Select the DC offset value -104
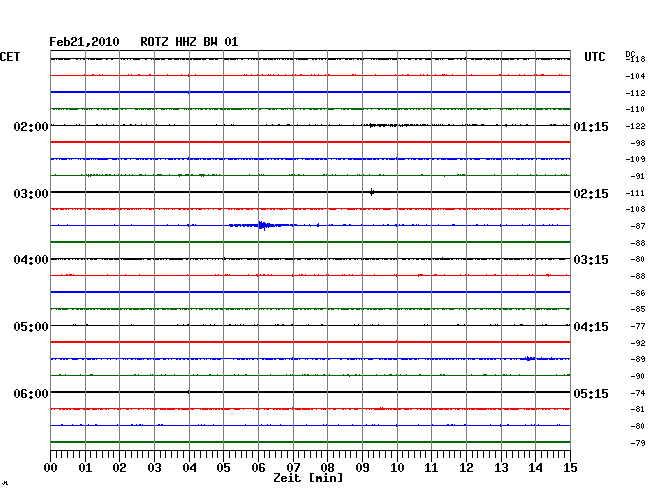Viewport: 650px width, 494px height. (635, 76)
